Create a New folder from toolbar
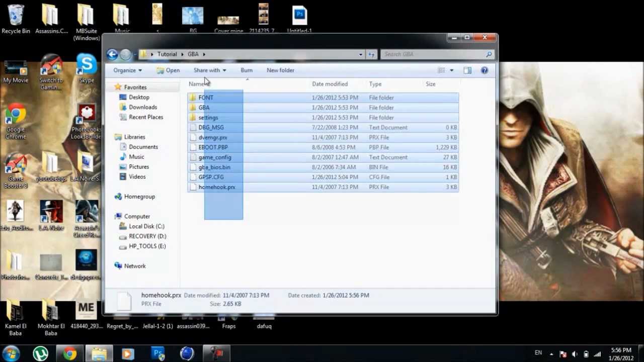This screenshot has width=644, height=362. tap(280, 70)
